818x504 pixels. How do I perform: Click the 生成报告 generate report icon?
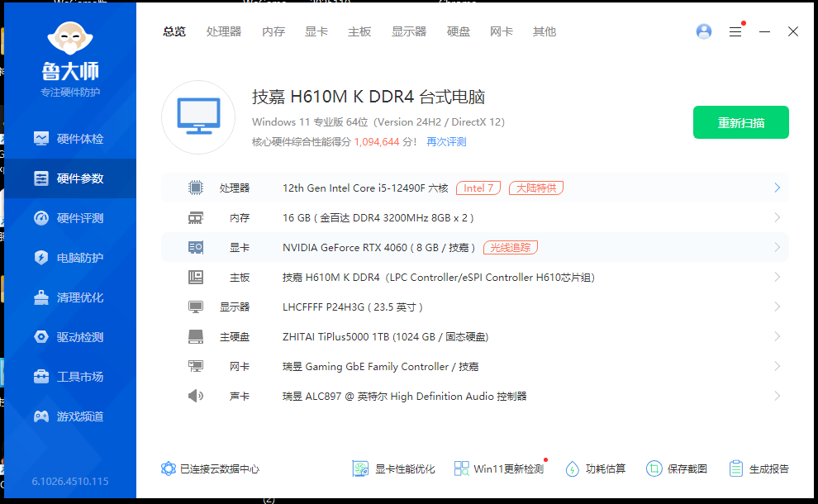(736, 468)
